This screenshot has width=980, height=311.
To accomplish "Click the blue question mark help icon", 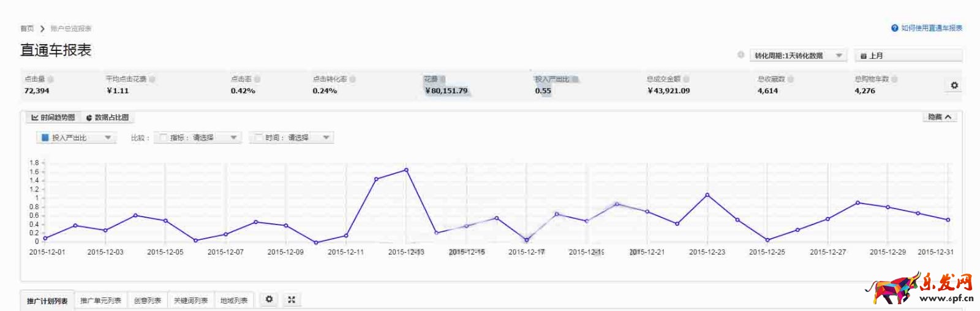I will [895, 28].
